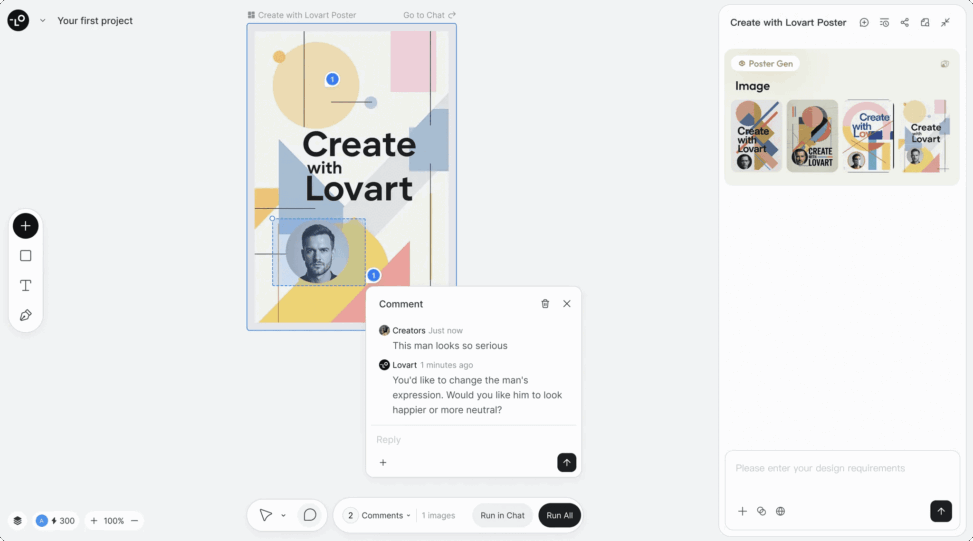Select the man's portrait on the poster

point(317,253)
